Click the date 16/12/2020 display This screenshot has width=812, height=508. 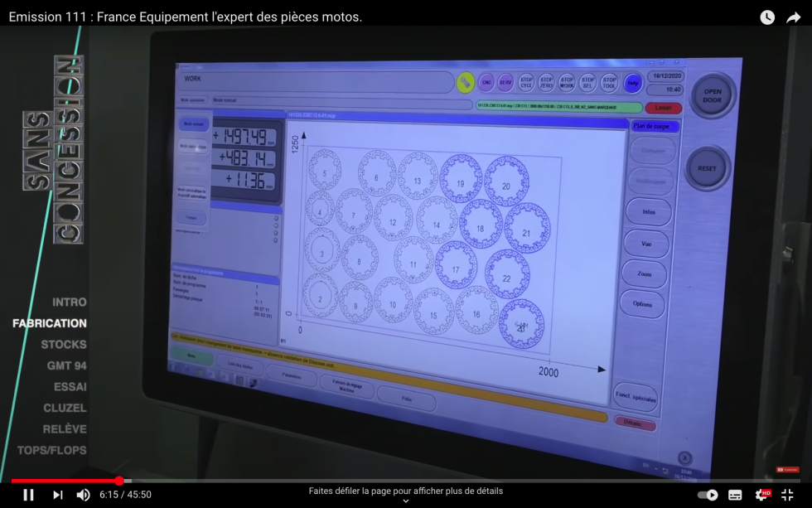click(x=667, y=76)
